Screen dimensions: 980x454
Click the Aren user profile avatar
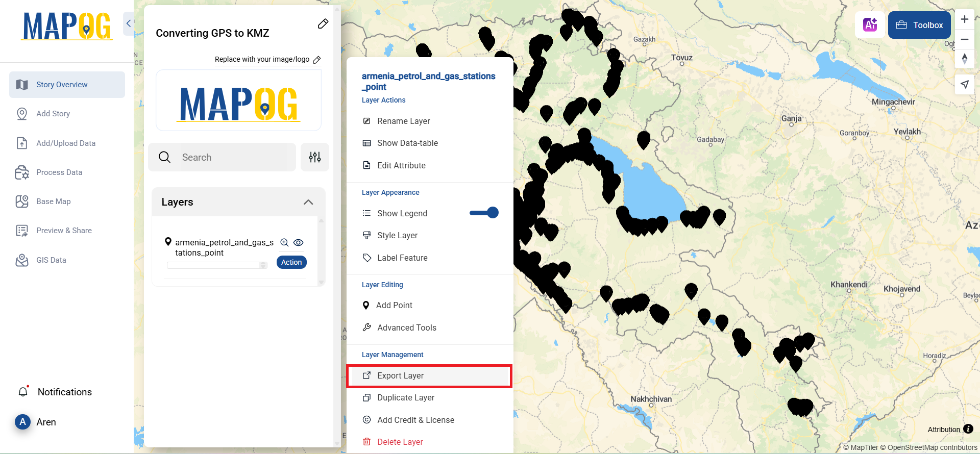22,422
